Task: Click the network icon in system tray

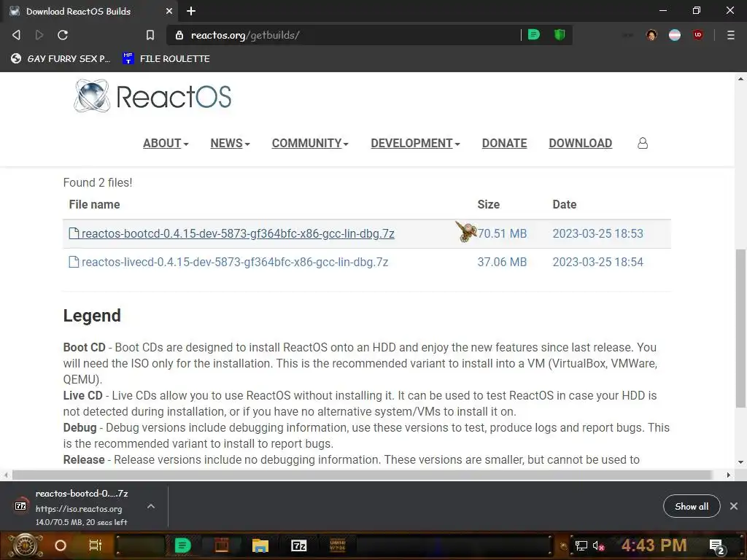Action: (581, 545)
